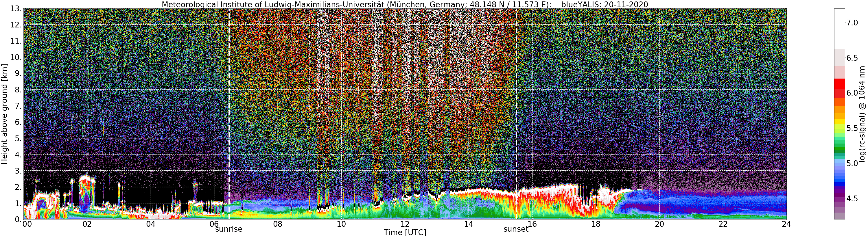Click the y-axis tick label '7.'

(18, 106)
